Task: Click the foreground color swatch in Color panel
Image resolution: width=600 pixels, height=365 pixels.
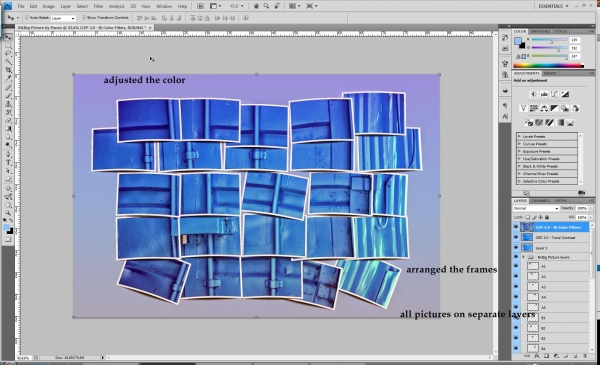Action: 518,41
